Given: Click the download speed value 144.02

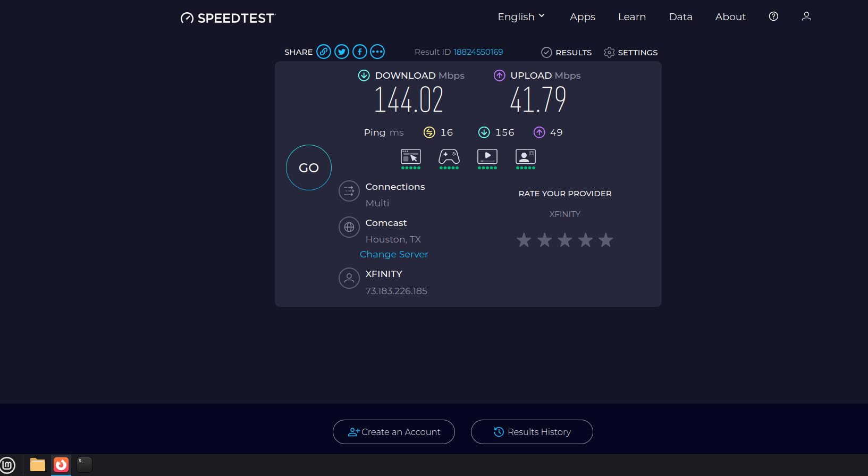Looking at the screenshot, I should click(x=409, y=99).
